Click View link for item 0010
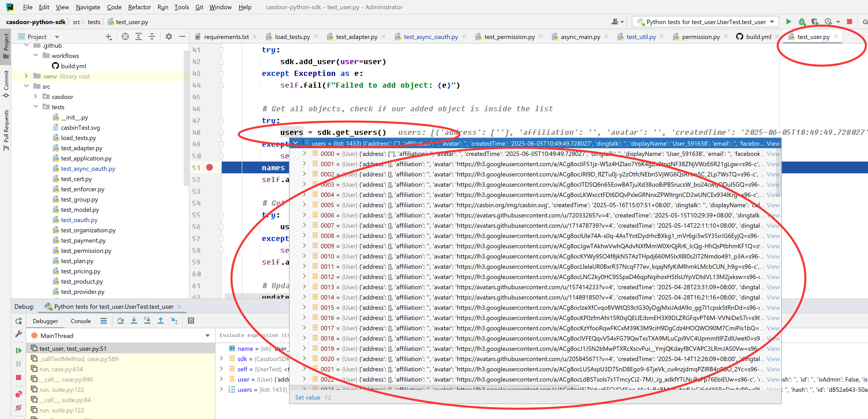The height and width of the screenshot is (419, 868). 773,256
